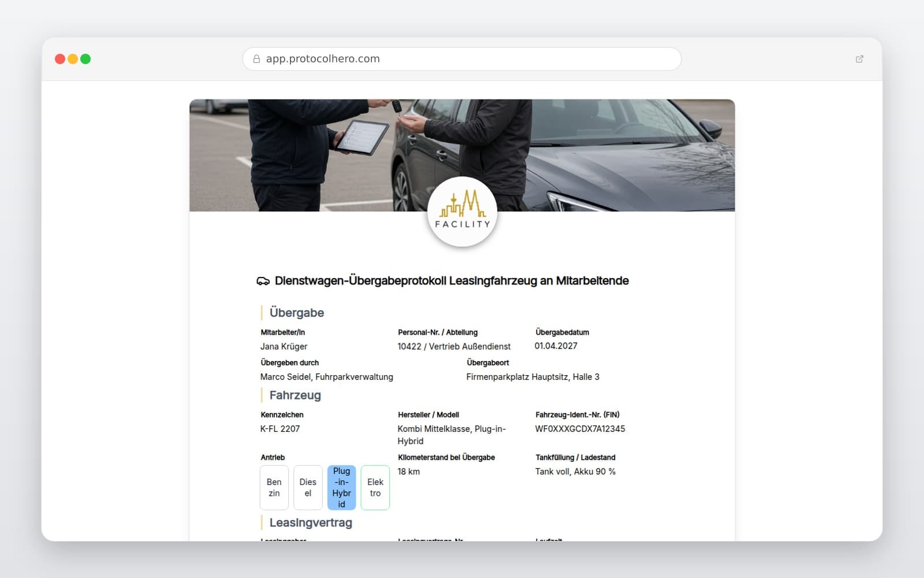Click the Antrieb label

click(273, 458)
